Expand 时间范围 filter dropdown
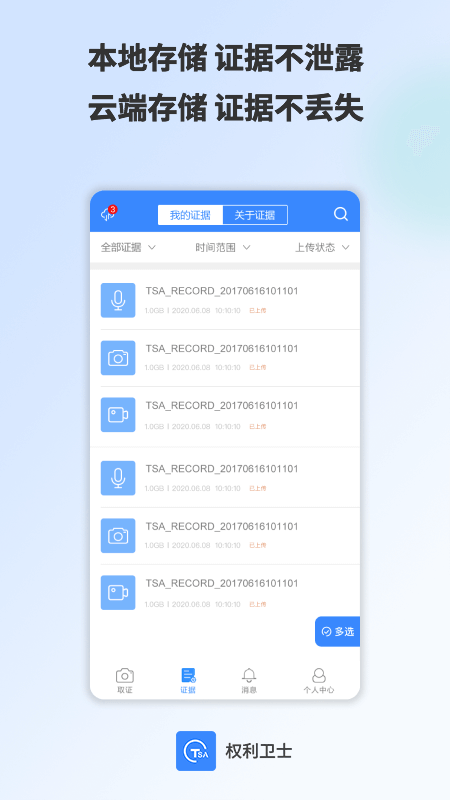This screenshot has height=800, width=450. [223, 247]
